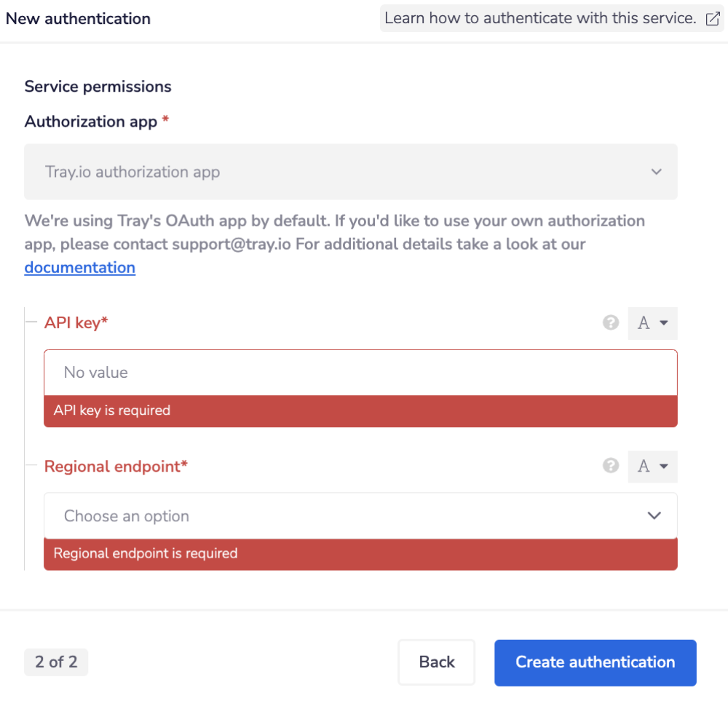Open the data type selector for Regional endpoint
728x709 pixels.
tap(652, 466)
